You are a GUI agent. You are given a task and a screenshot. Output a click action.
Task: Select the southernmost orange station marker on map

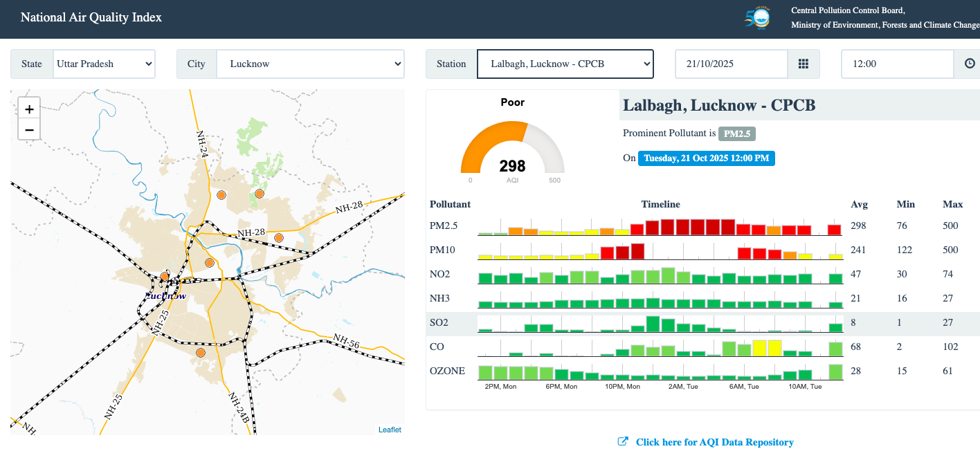[201, 353]
